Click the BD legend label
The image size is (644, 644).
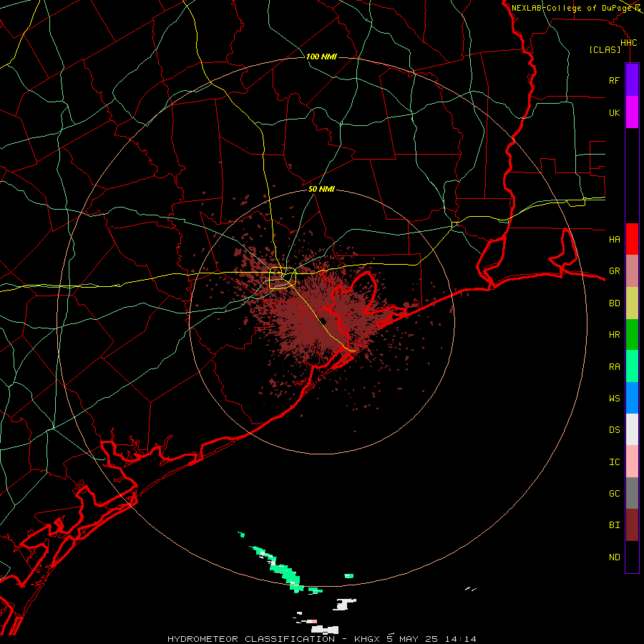pos(614,303)
